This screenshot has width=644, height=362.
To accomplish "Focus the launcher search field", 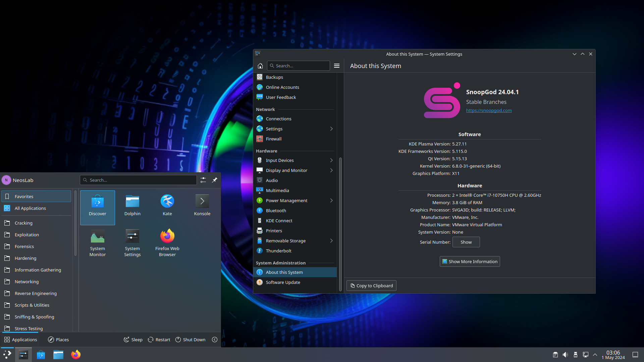I will coord(138,180).
